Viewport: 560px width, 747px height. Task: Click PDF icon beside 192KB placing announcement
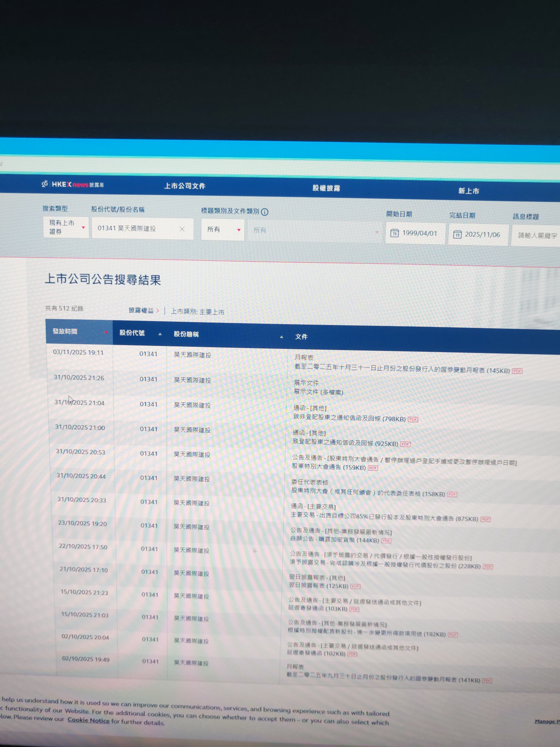[453, 635]
